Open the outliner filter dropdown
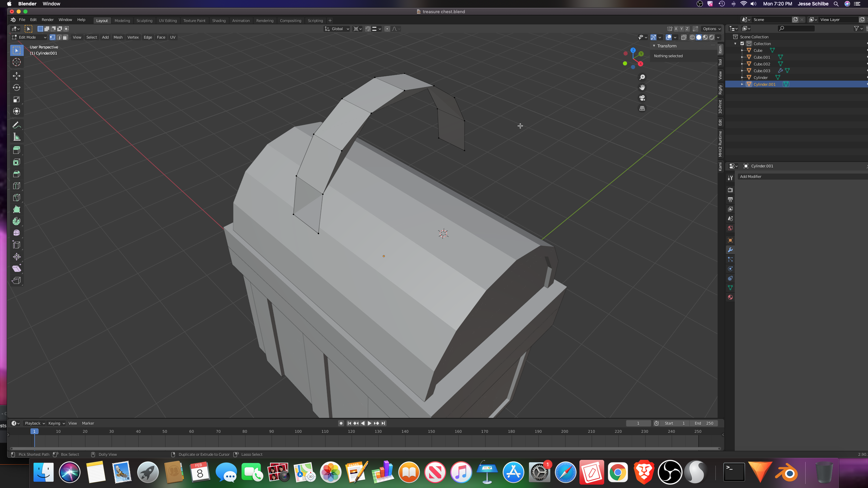The width and height of the screenshot is (868, 488). (x=859, y=28)
